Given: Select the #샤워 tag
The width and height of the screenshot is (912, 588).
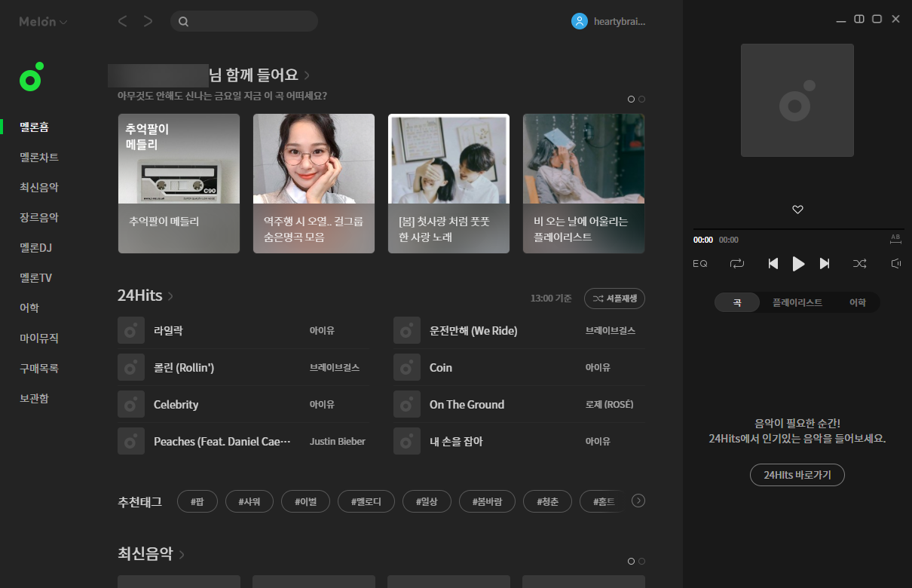Looking at the screenshot, I should click(x=249, y=501).
